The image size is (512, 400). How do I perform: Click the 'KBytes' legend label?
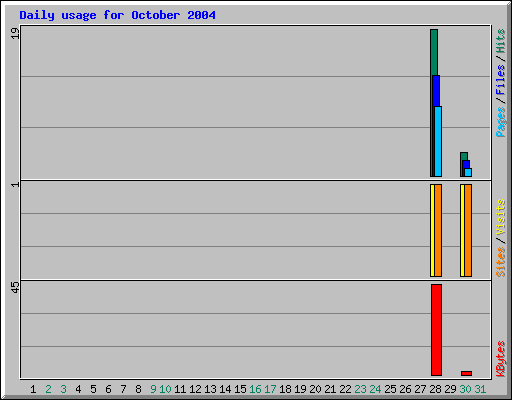click(501, 359)
